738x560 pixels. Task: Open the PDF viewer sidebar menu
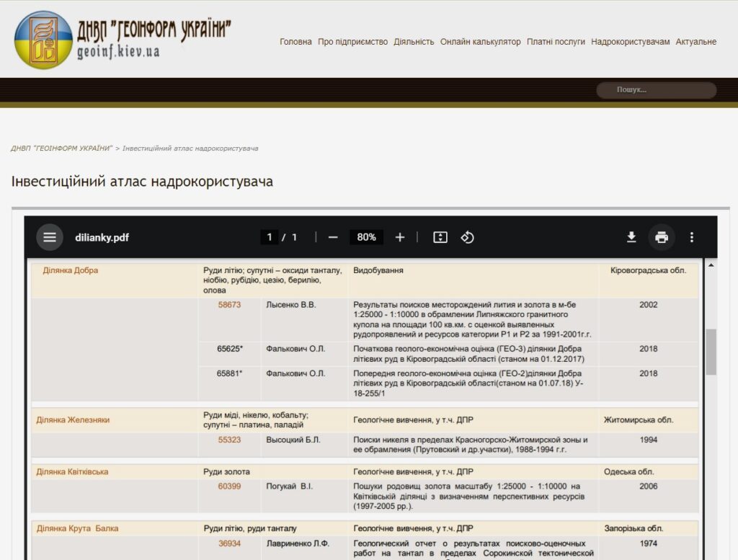coord(50,237)
